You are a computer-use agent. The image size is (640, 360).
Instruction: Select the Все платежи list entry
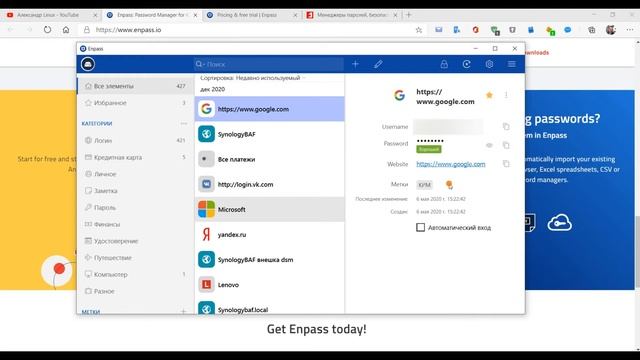coord(269,159)
